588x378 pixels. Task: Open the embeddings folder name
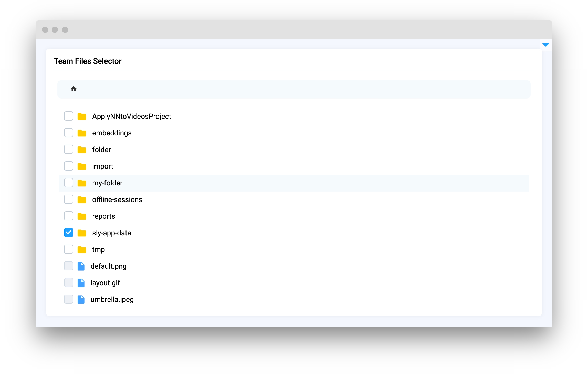point(112,133)
